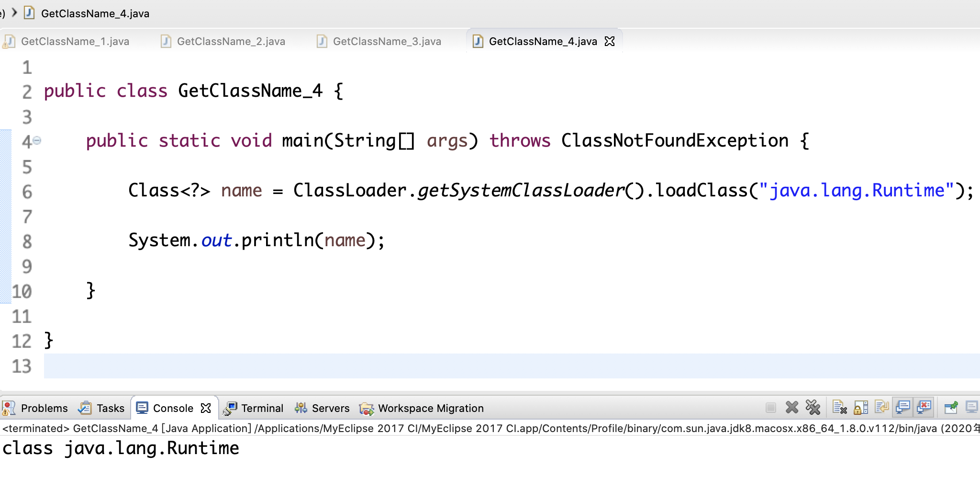Viewport: 980px width, 479px height.
Task: Toggle Word Wrap in the console
Action: click(x=882, y=408)
